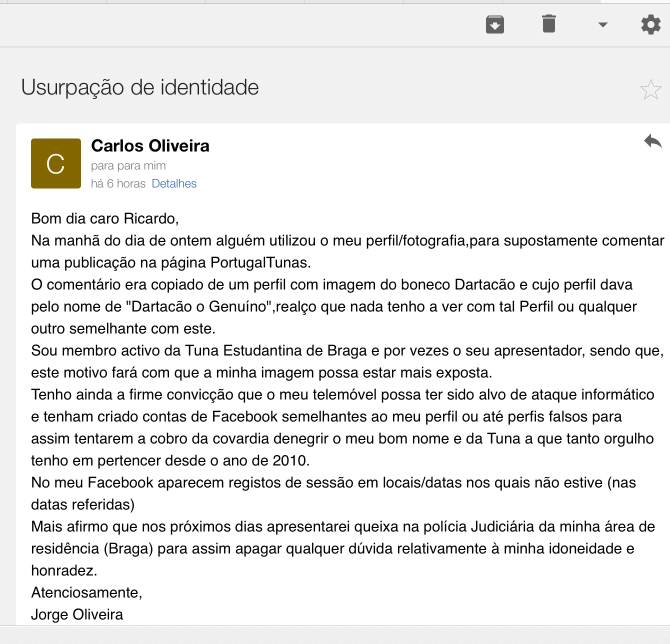The width and height of the screenshot is (670, 644).
Task: Click the "há 6 horas" timestamp
Action: coord(118,183)
